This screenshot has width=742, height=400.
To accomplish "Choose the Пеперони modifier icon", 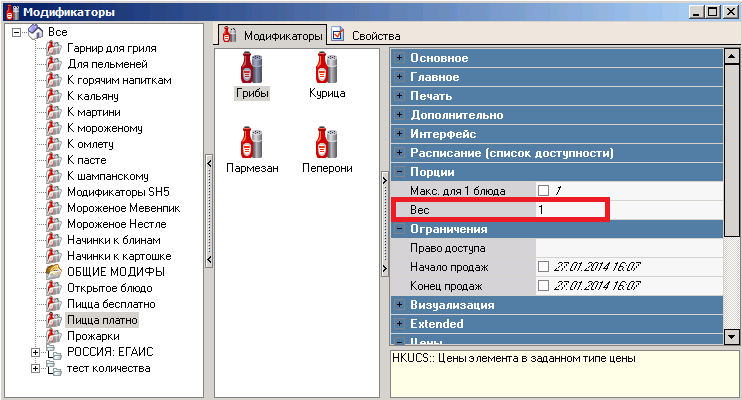I will [327, 143].
